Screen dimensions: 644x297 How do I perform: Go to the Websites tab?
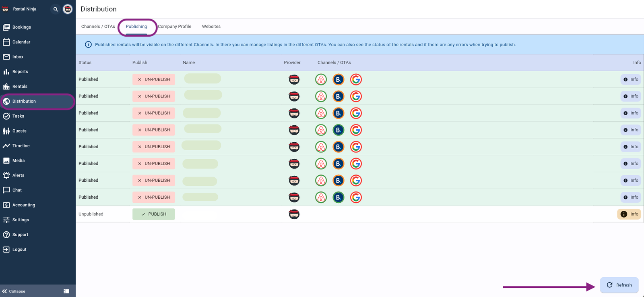tap(211, 27)
